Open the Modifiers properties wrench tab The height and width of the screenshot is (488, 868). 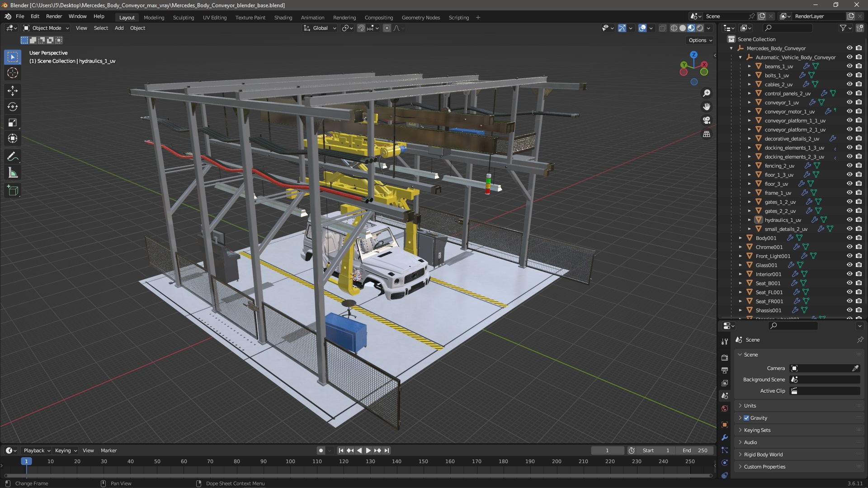[x=725, y=437]
